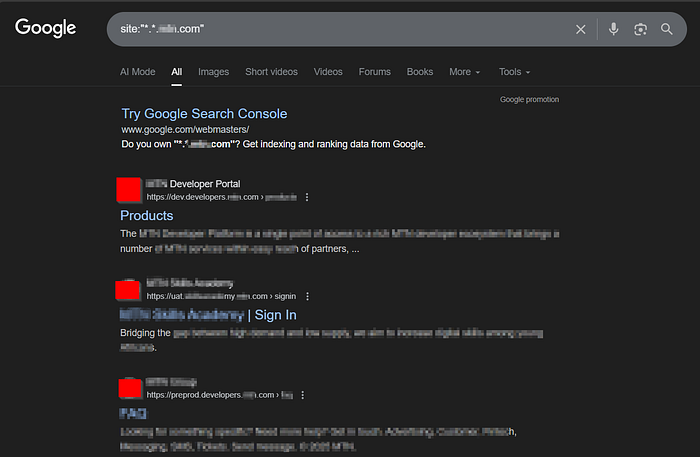Clear the search query with the X

580,29
